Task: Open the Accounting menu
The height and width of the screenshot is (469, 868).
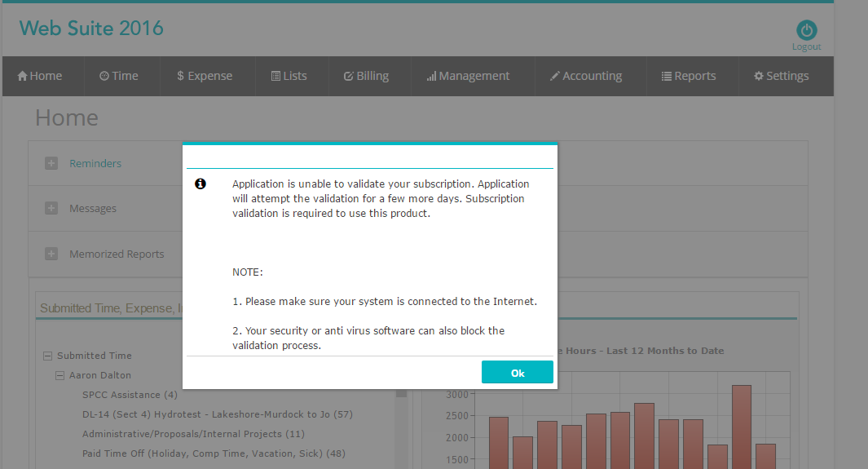Action: [585, 76]
